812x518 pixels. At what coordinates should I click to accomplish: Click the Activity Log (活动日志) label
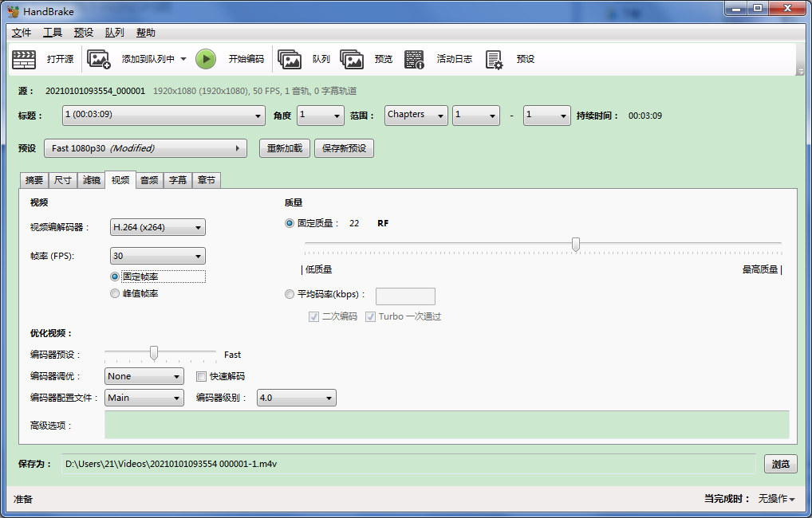[x=454, y=59]
